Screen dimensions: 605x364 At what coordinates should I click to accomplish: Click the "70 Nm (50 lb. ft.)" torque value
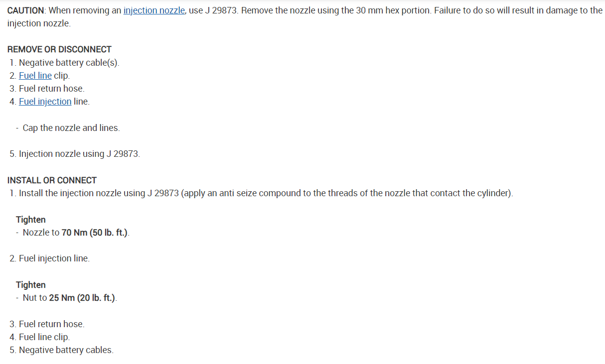95,233
